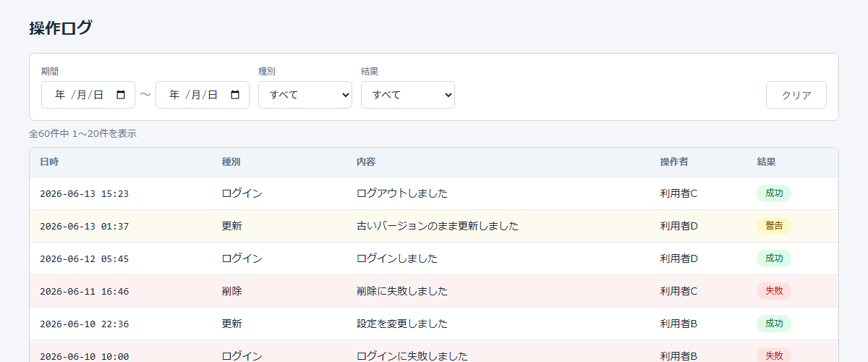Click 設定を変更しました log entry text
Screen dimensions: 868x362
click(402, 324)
